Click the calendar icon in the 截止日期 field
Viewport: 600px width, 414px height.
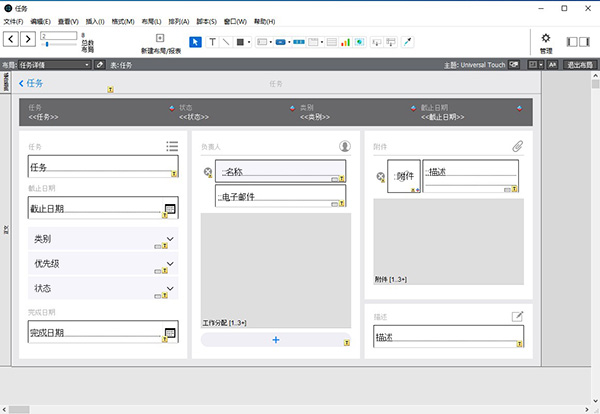coord(170,209)
